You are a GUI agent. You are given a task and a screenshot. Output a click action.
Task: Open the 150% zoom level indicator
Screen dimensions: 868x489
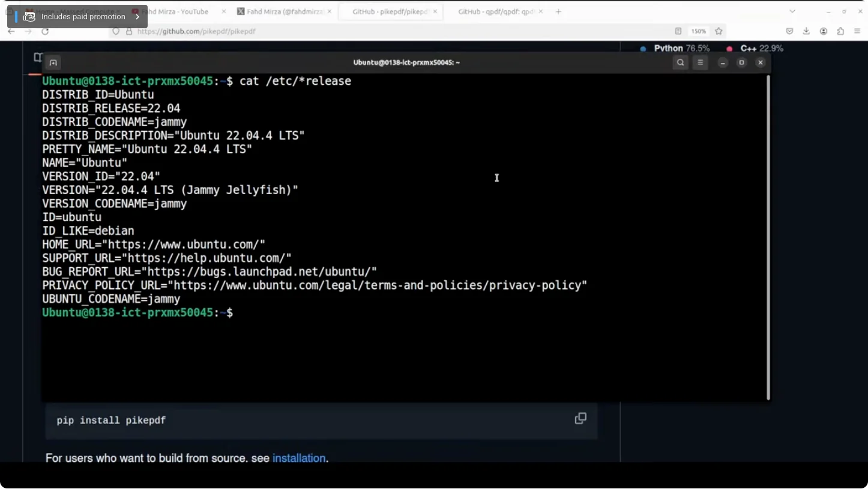(x=698, y=31)
